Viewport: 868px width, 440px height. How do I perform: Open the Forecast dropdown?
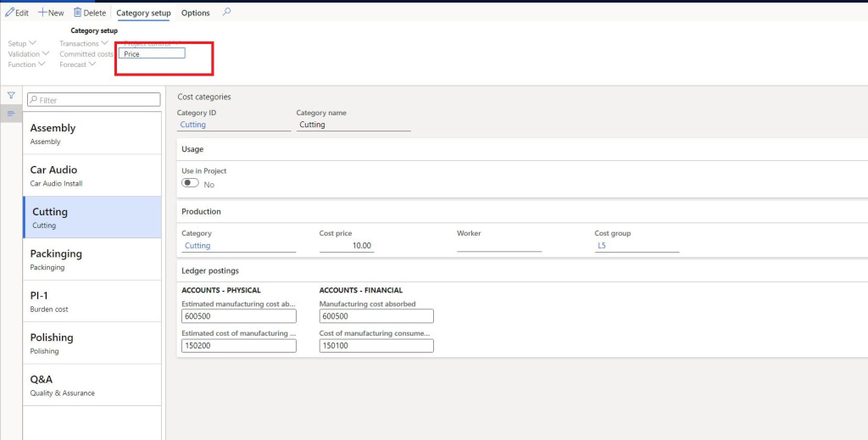(77, 64)
